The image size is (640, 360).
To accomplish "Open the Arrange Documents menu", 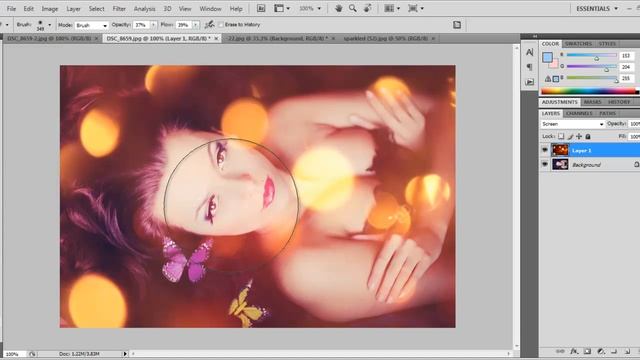I will [x=392, y=8].
